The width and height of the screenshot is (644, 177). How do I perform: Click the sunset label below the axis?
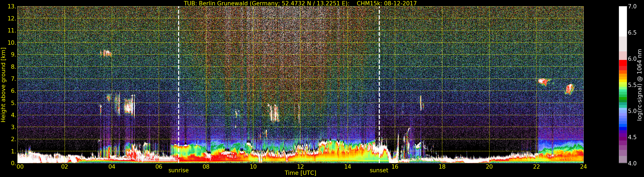379,171
